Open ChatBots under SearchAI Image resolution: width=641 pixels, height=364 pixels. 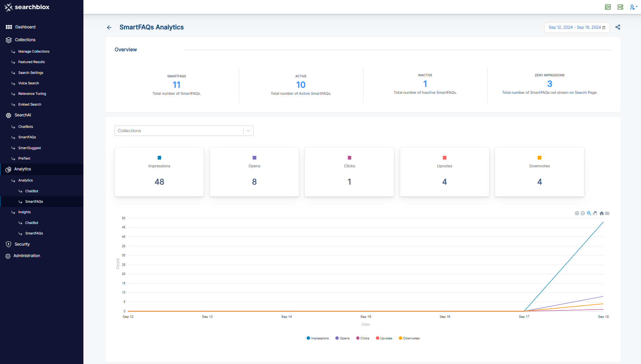26,127
